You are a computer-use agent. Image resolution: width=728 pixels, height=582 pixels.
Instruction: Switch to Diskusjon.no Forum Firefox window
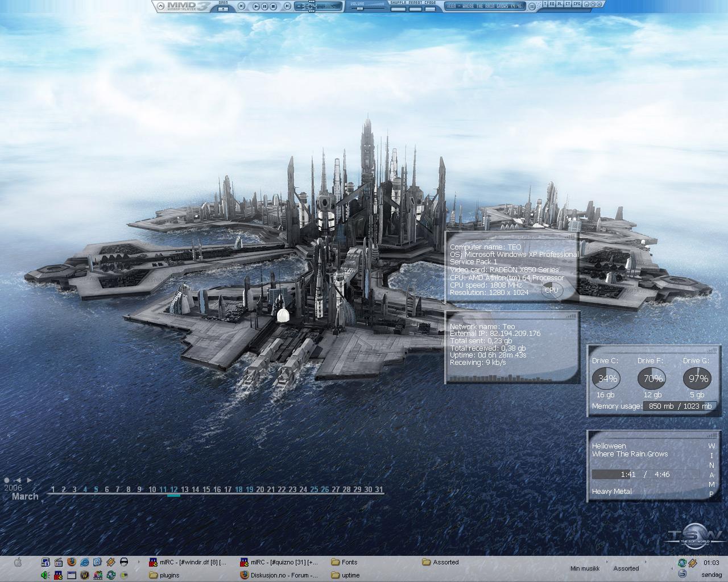[280, 575]
